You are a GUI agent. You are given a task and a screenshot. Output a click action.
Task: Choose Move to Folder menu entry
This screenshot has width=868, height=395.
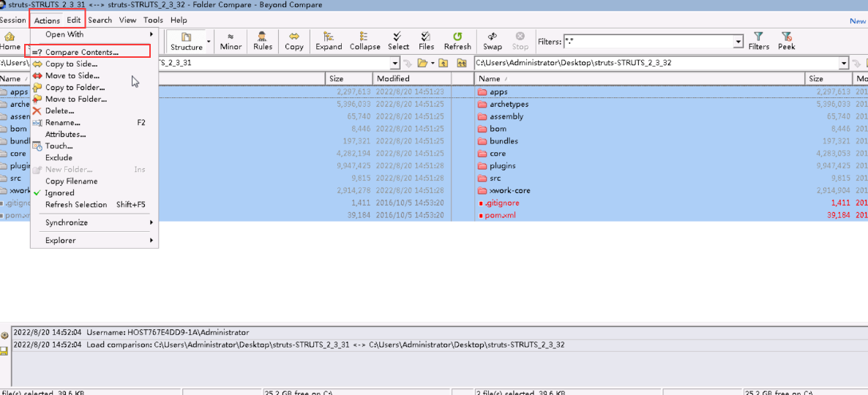pyautogui.click(x=94, y=99)
